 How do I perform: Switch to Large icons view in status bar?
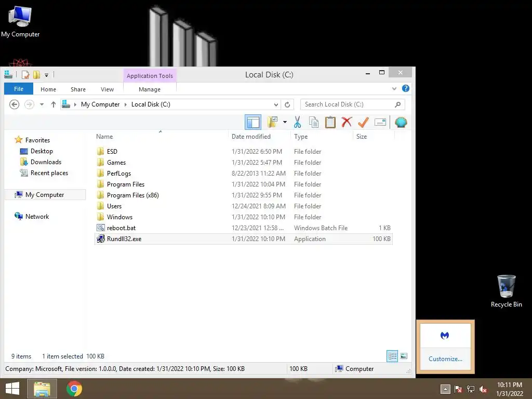click(404, 356)
